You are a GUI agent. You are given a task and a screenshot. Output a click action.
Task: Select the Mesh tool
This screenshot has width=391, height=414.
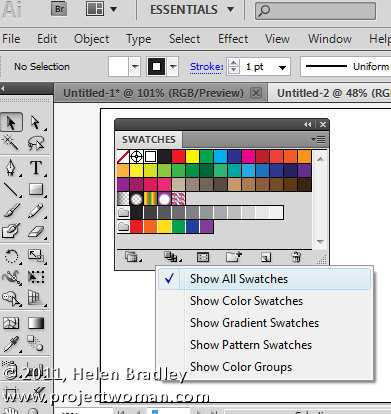click(x=11, y=323)
